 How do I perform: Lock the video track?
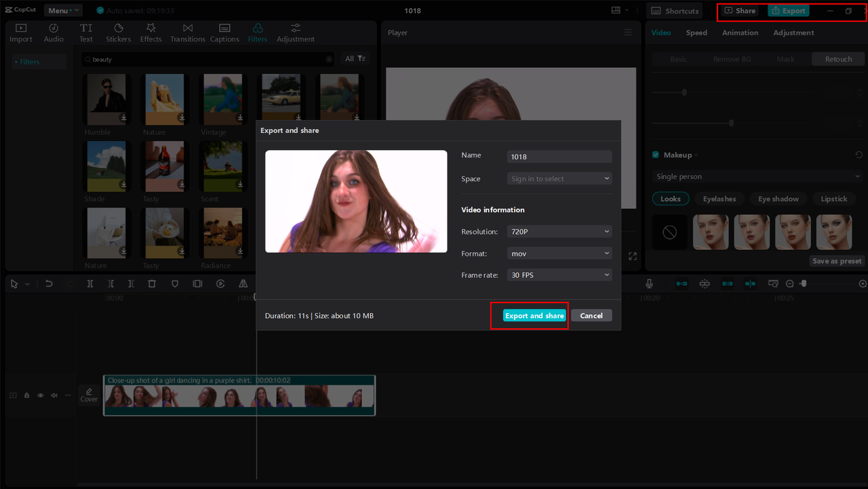pyautogui.click(x=26, y=395)
